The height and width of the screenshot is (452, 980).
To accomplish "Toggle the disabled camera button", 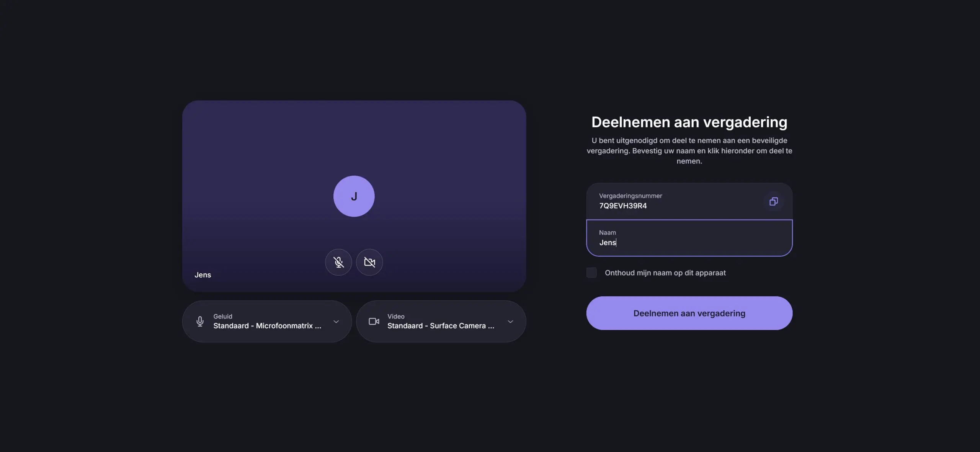I will (369, 262).
